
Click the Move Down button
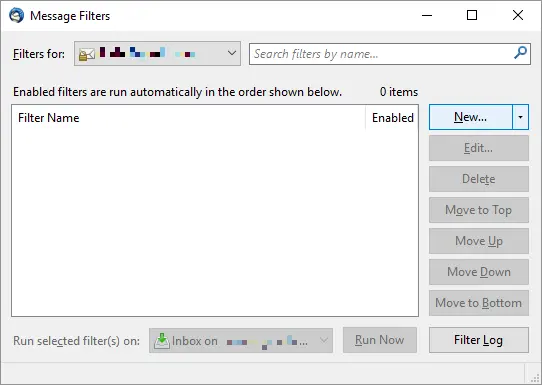pyautogui.click(x=479, y=272)
